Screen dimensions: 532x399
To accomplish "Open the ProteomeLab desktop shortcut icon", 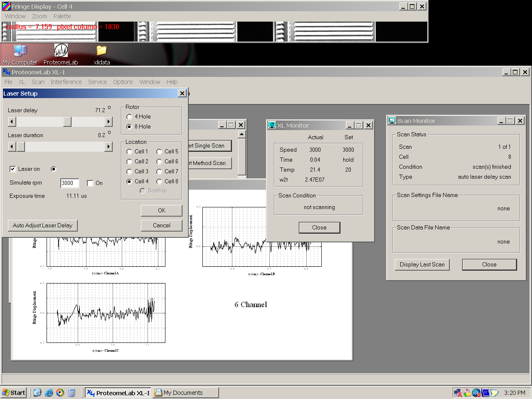I will point(61,51).
